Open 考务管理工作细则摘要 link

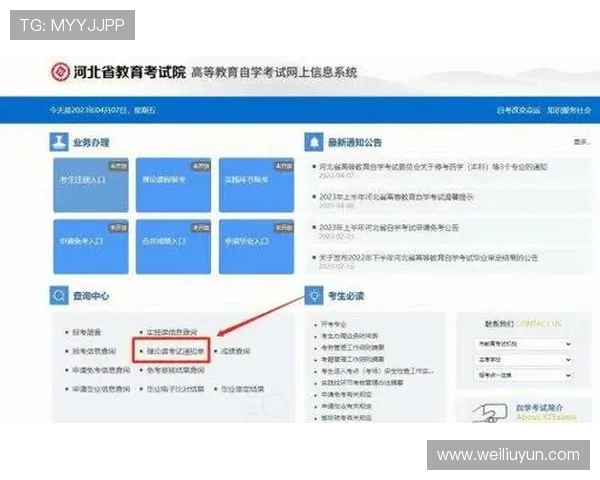pos(353,348)
